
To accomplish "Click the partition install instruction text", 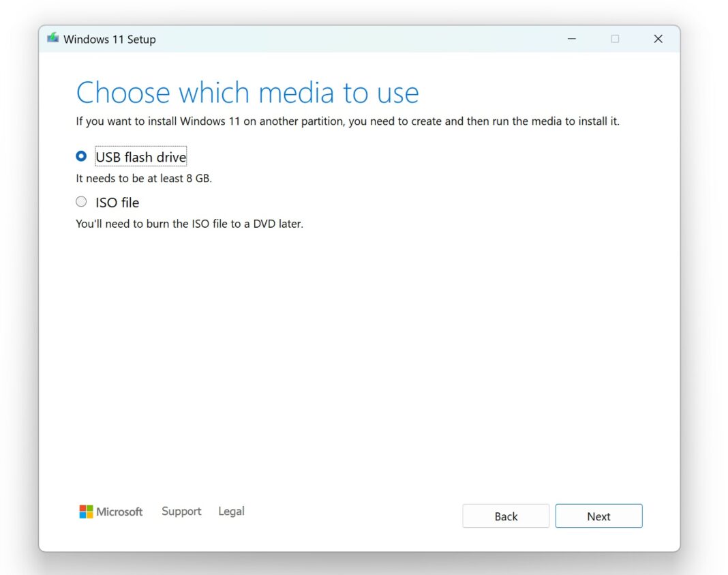I will point(348,121).
